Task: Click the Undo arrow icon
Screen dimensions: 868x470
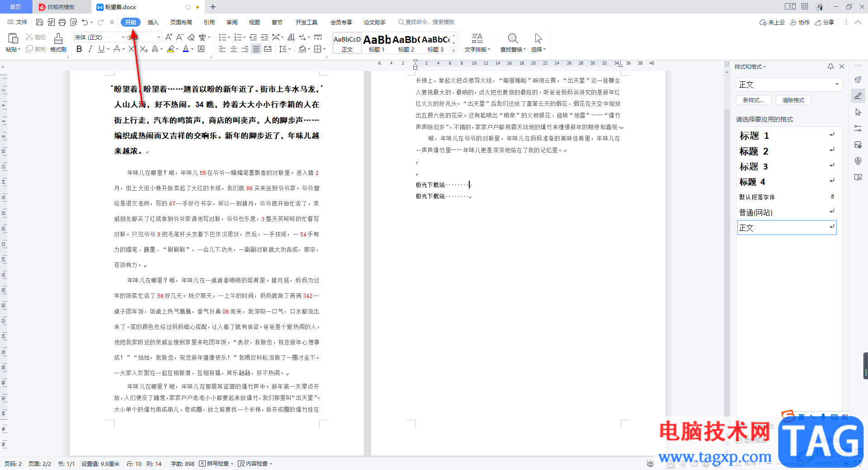Action: click(x=85, y=22)
